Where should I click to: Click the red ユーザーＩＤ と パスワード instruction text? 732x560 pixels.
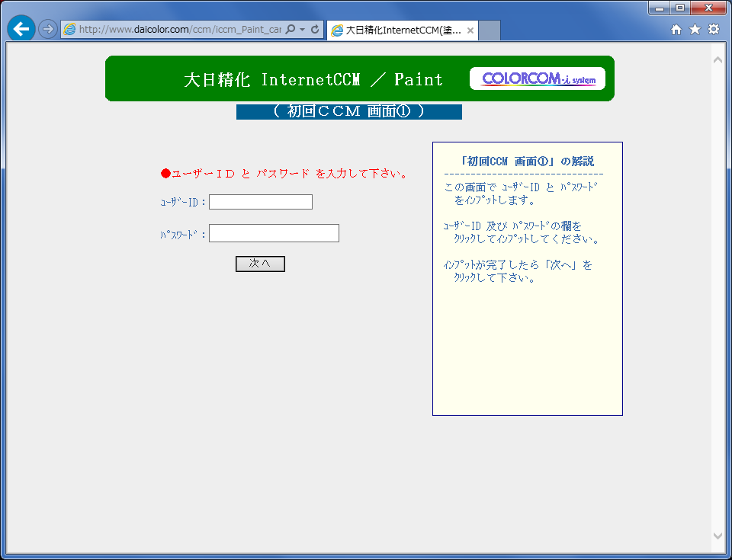click(x=284, y=174)
